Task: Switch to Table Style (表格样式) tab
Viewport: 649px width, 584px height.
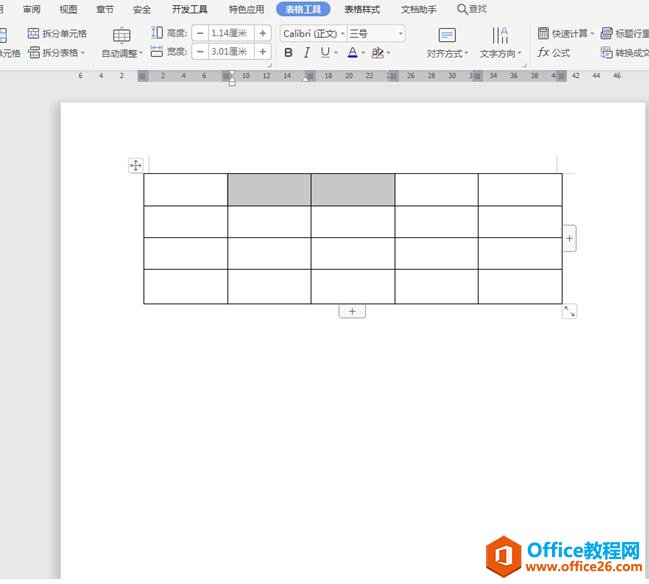Action: (x=362, y=9)
